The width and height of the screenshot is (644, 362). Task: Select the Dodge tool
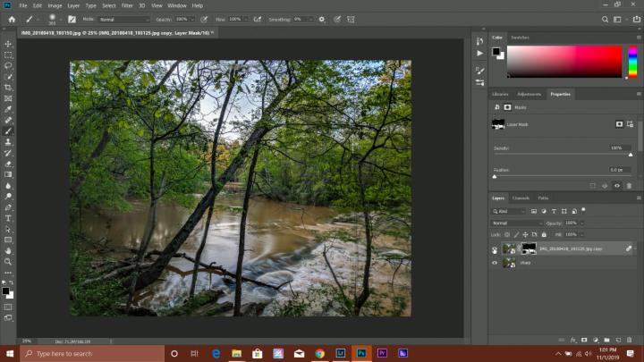[x=8, y=196]
